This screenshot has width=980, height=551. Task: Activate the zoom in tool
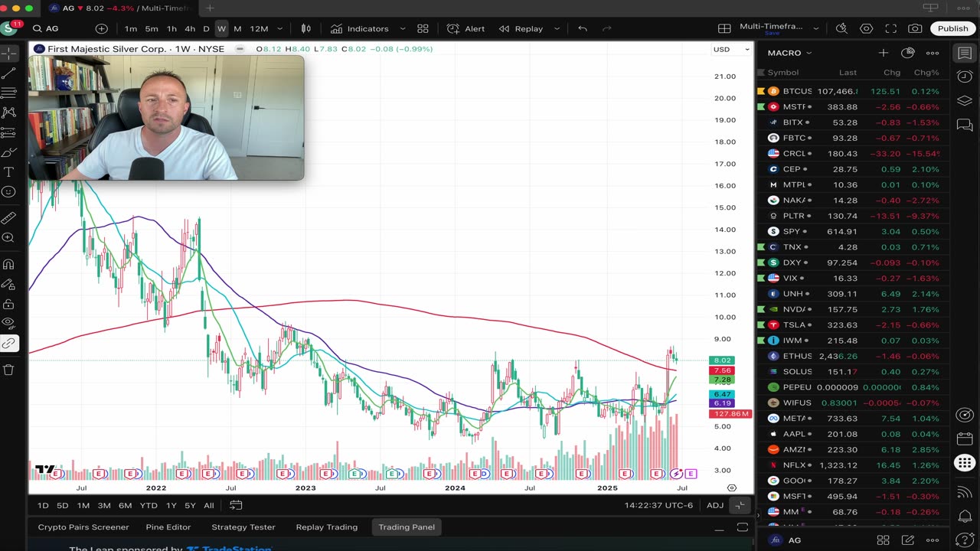[x=9, y=238]
